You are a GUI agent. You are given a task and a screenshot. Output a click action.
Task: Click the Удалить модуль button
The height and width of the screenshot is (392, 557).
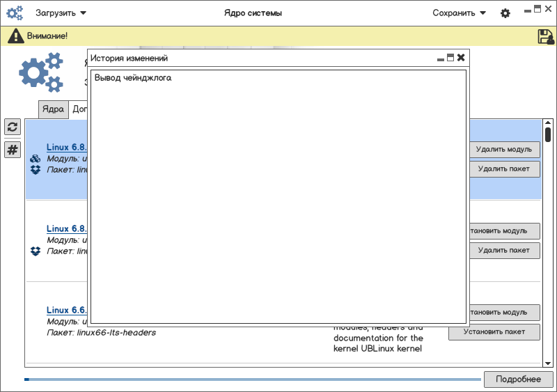(x=505, y=150)
